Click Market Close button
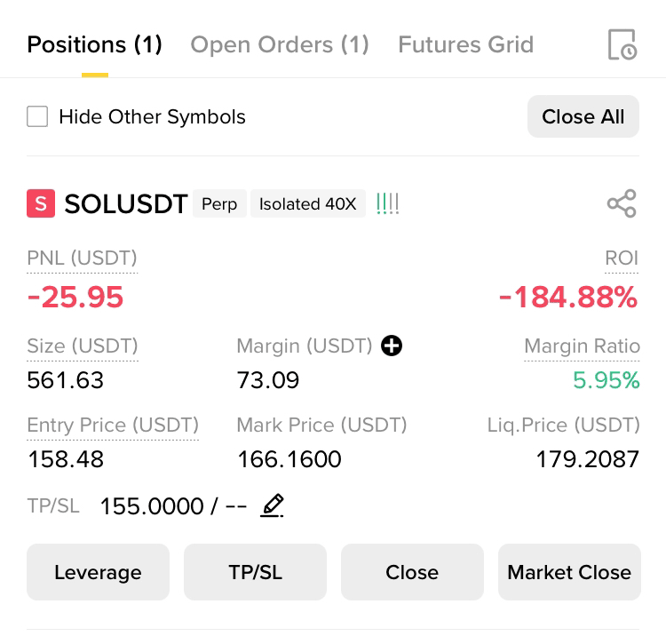 [569, 572]
